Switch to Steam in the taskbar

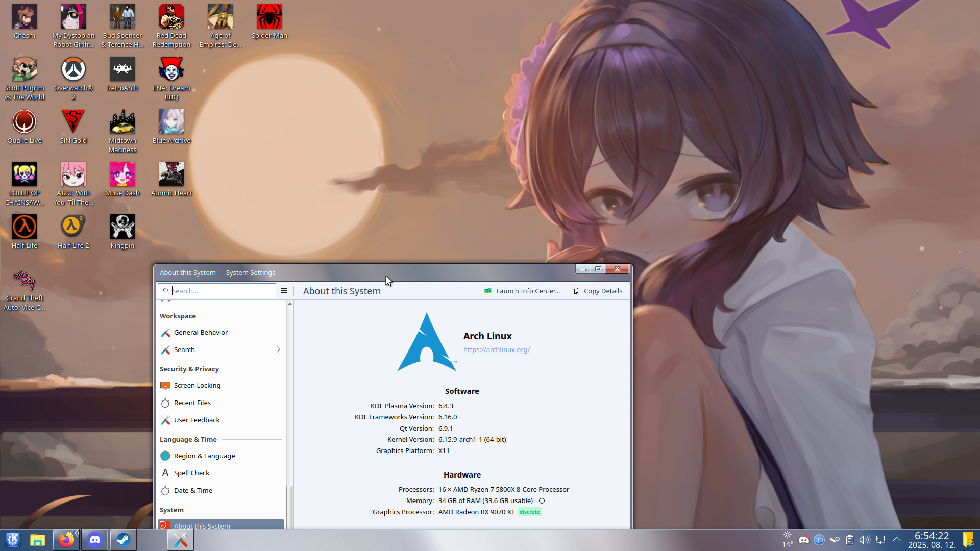coord(123,540)
